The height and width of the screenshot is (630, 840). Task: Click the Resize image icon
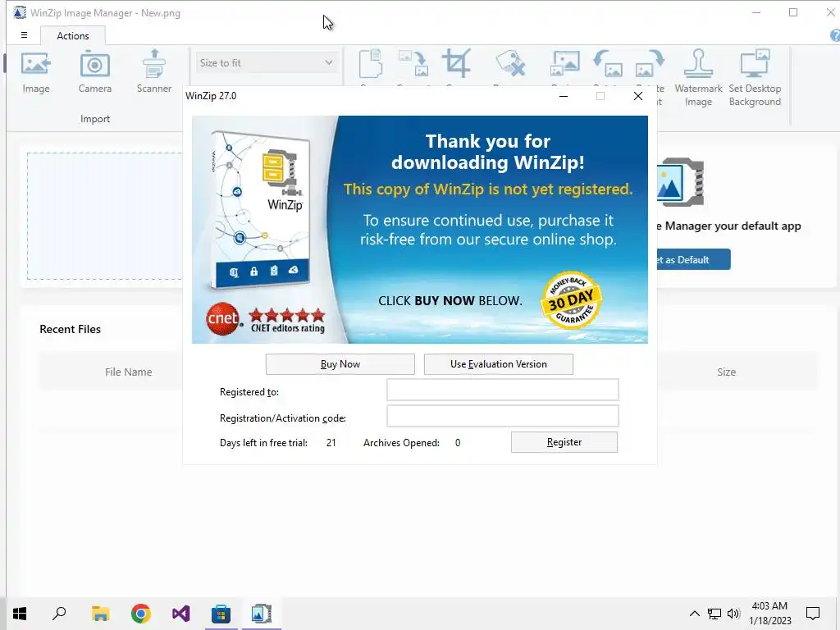pyautogui.click(x=564, y=64)
